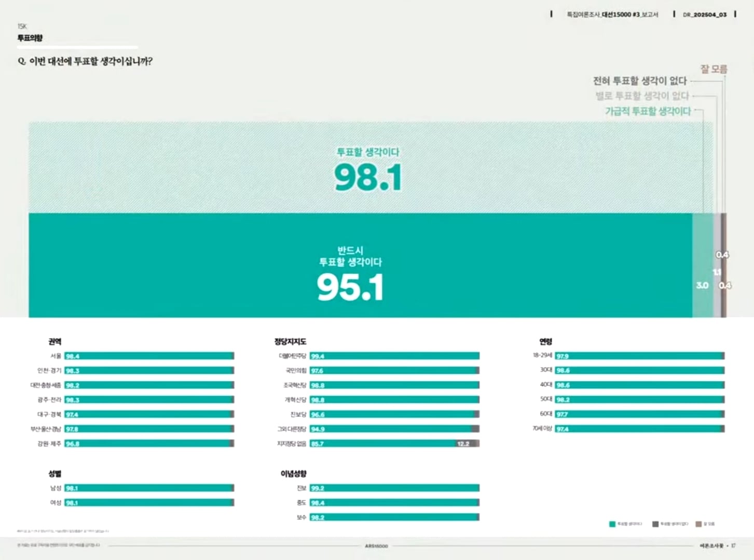Image resolution: width=754 pixels, height=560 pixels.
Task: Click the '70세 이상' row label
Action: tap(542, 429)
